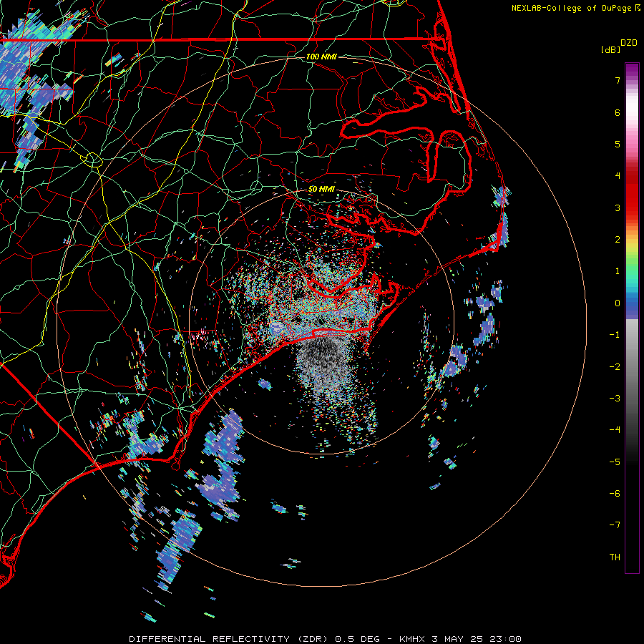
Task: Click the 2 value on color scale
Action: [x=618, y=240]
